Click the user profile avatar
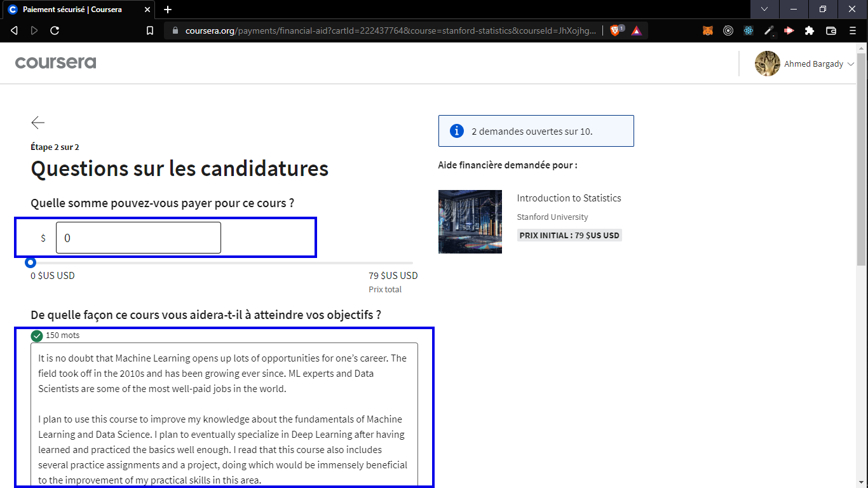This screenshot has height=488, width=868. pos(768,64)
